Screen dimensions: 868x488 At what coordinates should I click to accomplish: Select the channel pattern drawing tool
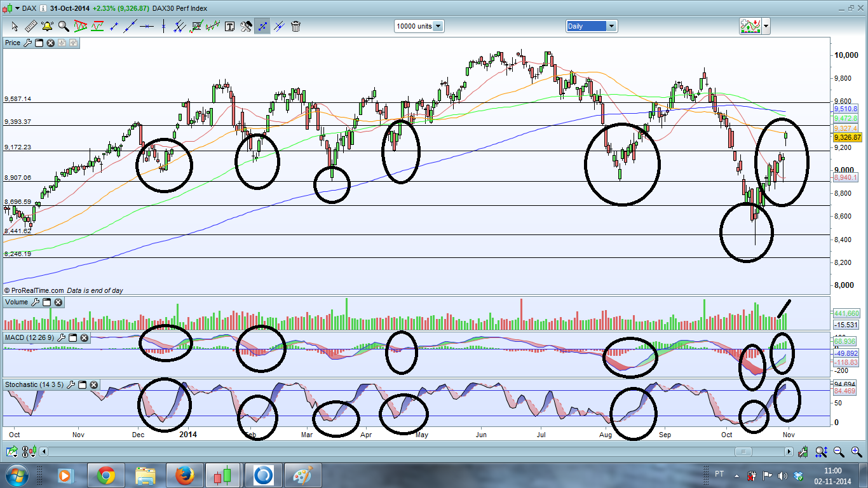click(97, 26)
